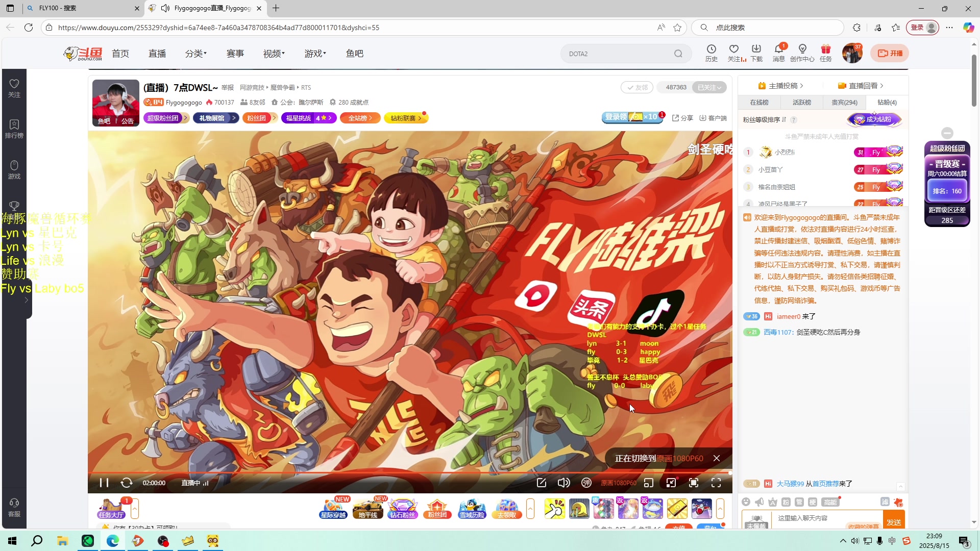Click the 分享 share icon
The width and height of the screenshot is (980, 551).
(682, 118)
